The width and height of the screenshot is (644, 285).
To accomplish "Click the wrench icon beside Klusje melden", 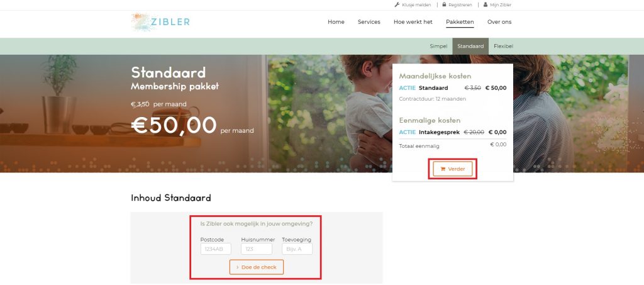I will [x=397, y=5].
